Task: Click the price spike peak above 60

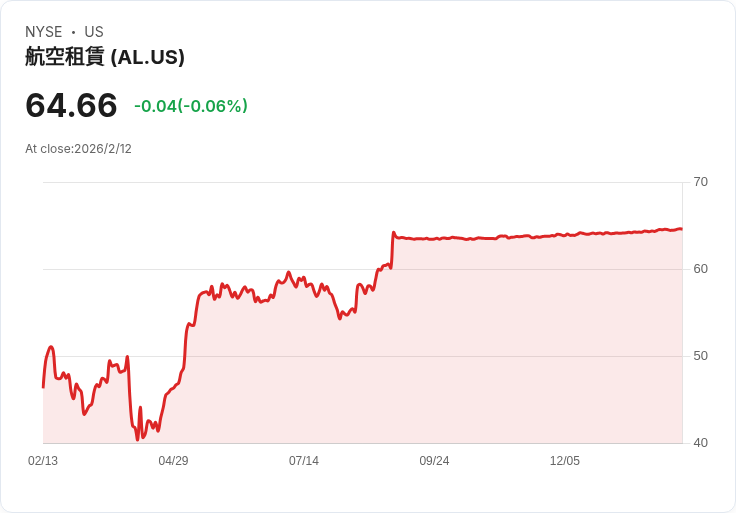Action: 394,233
